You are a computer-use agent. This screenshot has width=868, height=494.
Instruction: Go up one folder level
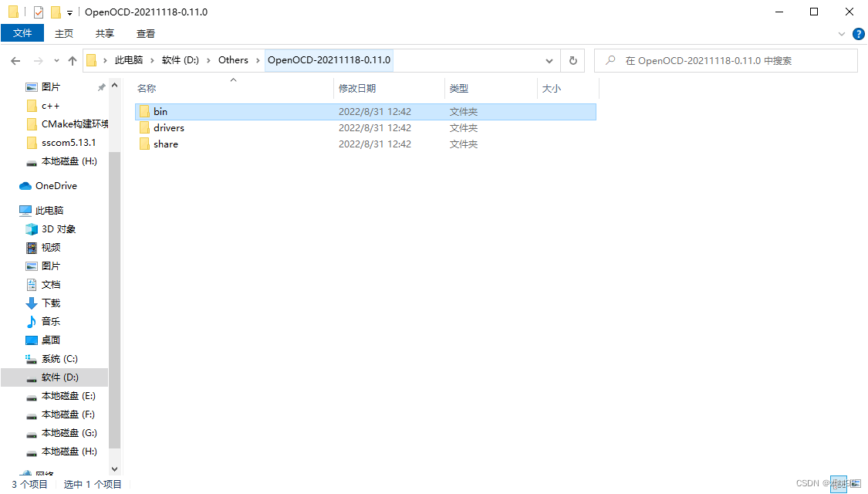tap(73, 60)
